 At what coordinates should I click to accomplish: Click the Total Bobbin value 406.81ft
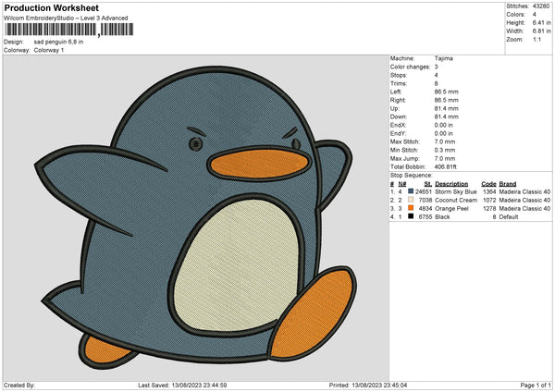pos(445,166)
